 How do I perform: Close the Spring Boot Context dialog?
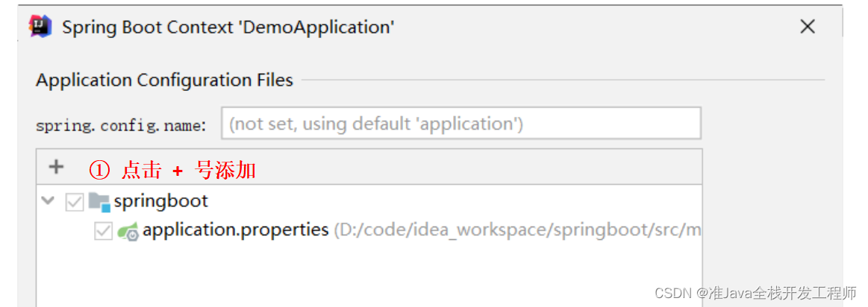(808, 28)
